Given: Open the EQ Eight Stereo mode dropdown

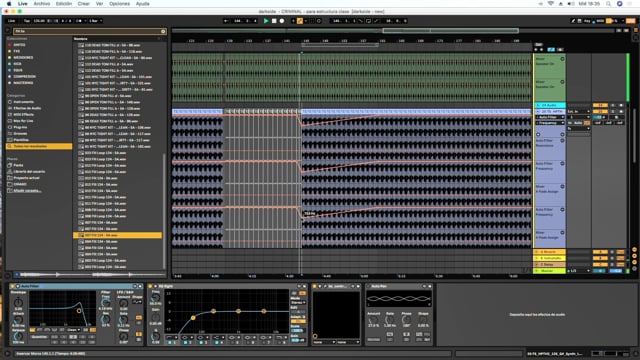Looking at the screenshot, I should tap(298, 303).
